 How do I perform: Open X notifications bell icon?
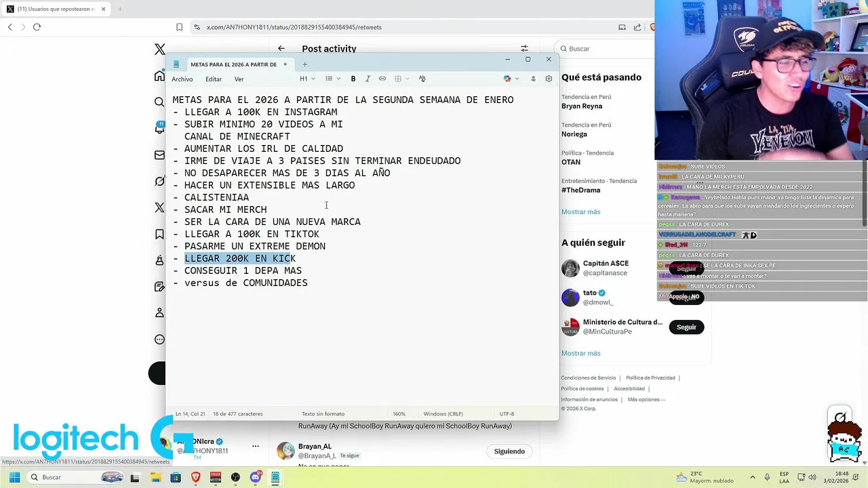pos(160,129)
